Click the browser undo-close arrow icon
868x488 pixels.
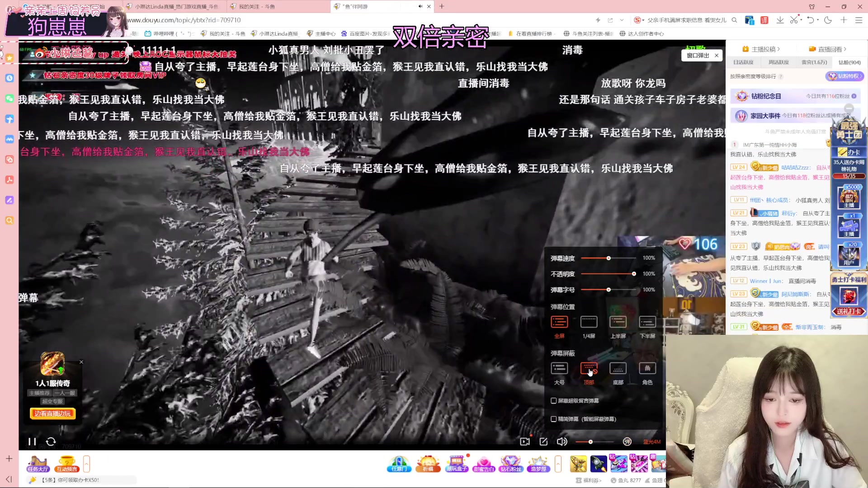(811, 20)
